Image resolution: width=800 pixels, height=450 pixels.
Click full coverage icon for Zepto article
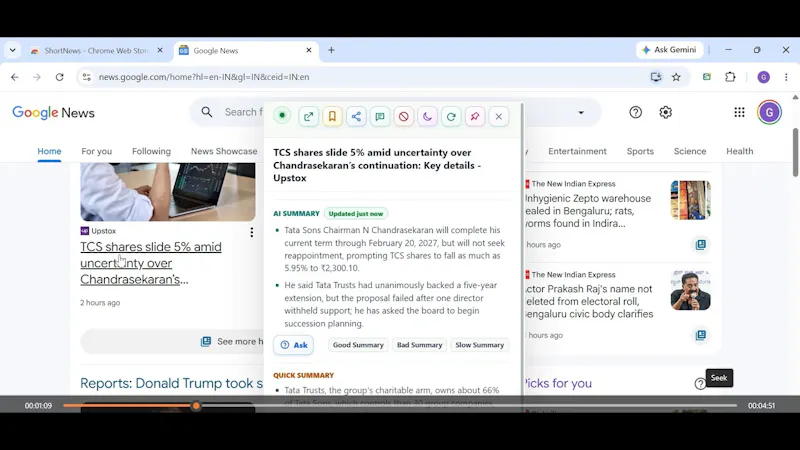701,244
